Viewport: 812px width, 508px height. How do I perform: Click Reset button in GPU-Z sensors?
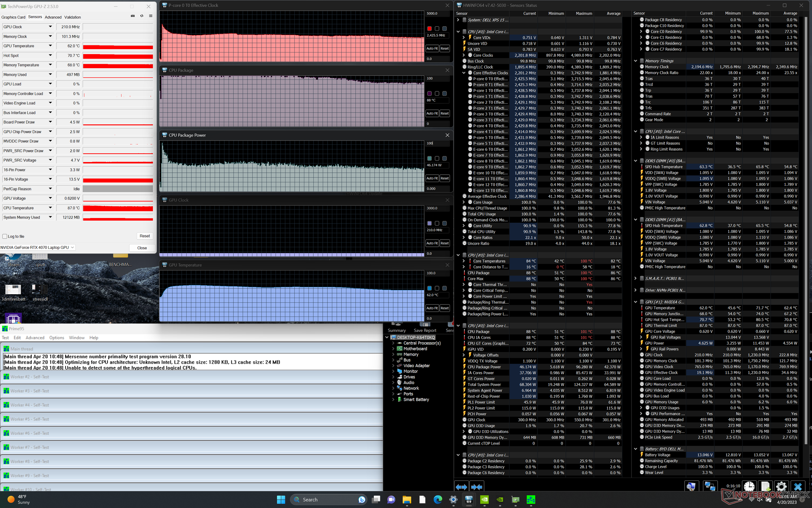click(x=145, y=236)
